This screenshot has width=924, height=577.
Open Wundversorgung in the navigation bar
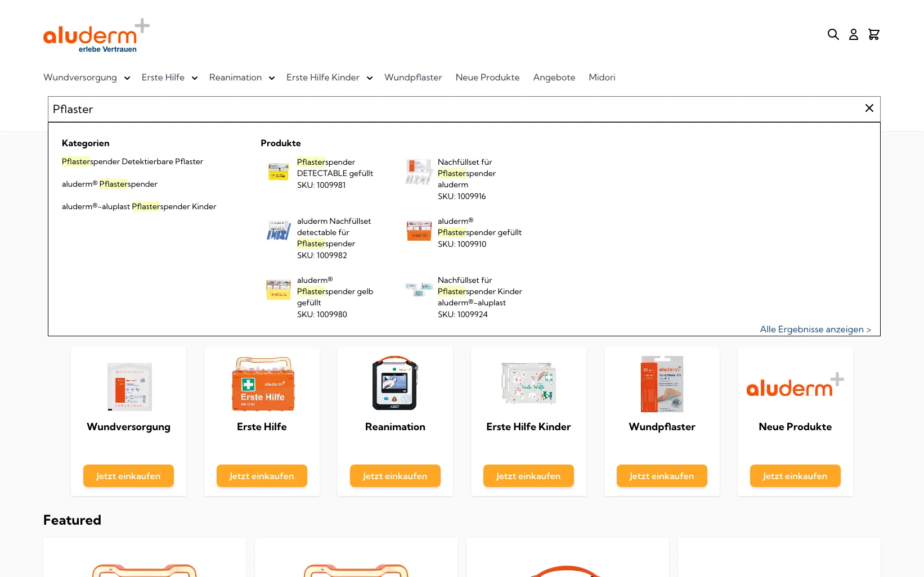(80, 78)
